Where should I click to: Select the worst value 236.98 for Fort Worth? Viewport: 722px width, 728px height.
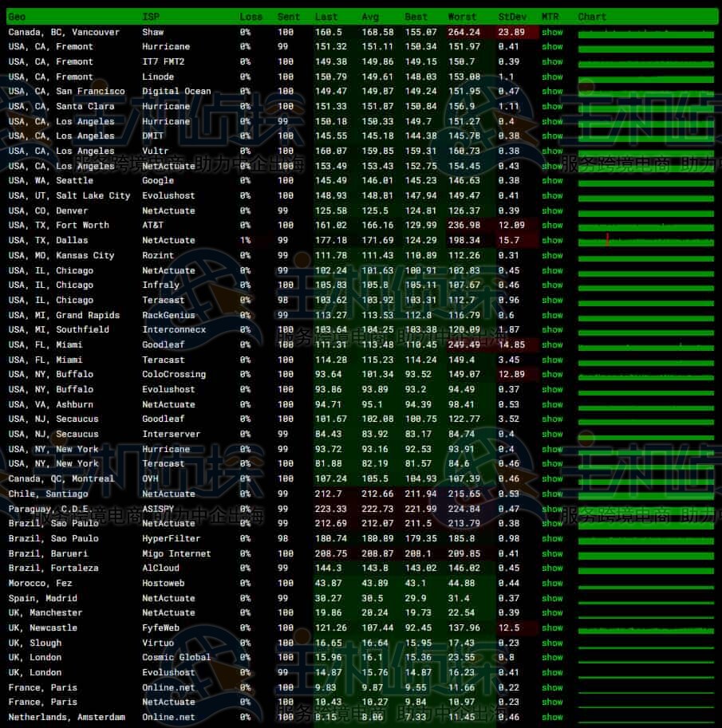tap(464, 225)
